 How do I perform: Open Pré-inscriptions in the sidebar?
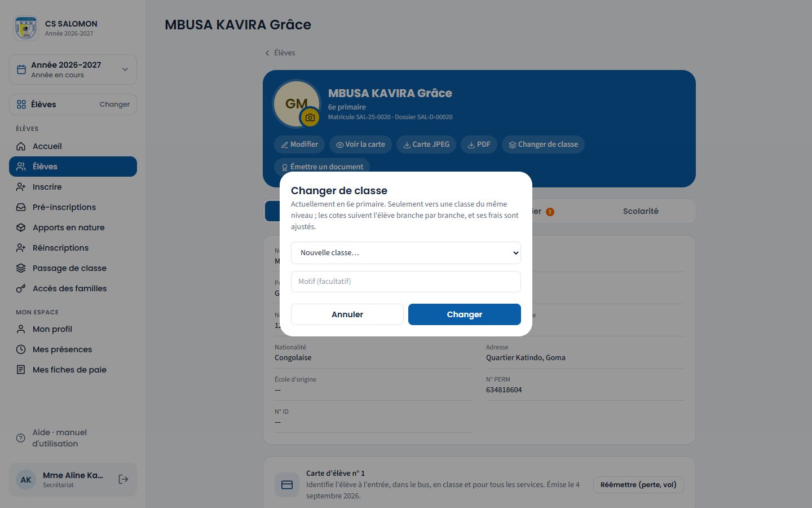(73, 207)
